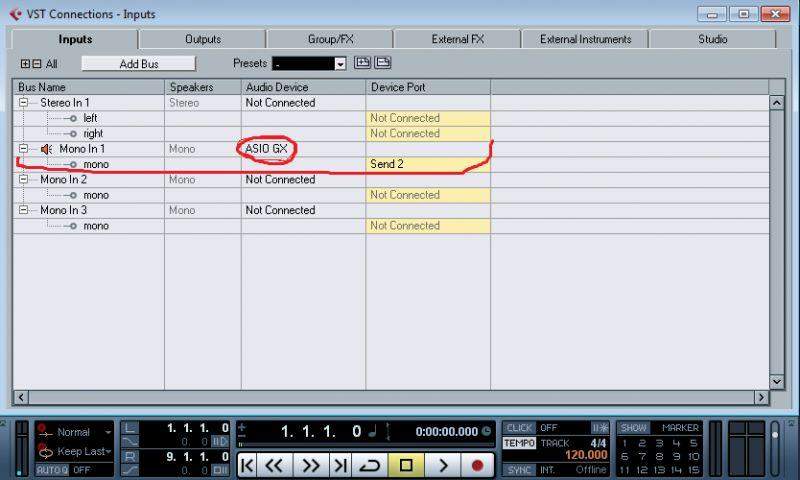Toggle the post-roll button by right locator
800x480 pixels.
(x=220, y=470)
